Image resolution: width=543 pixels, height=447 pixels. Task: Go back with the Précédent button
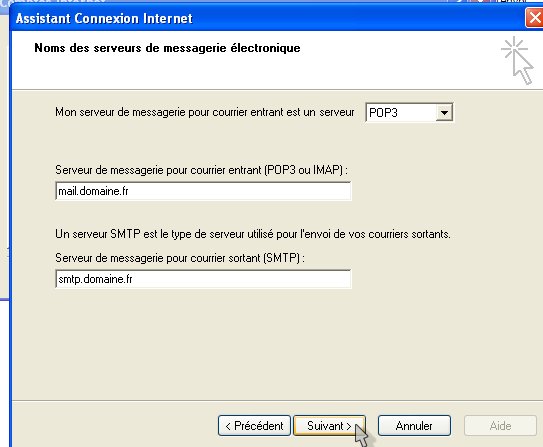254,426
